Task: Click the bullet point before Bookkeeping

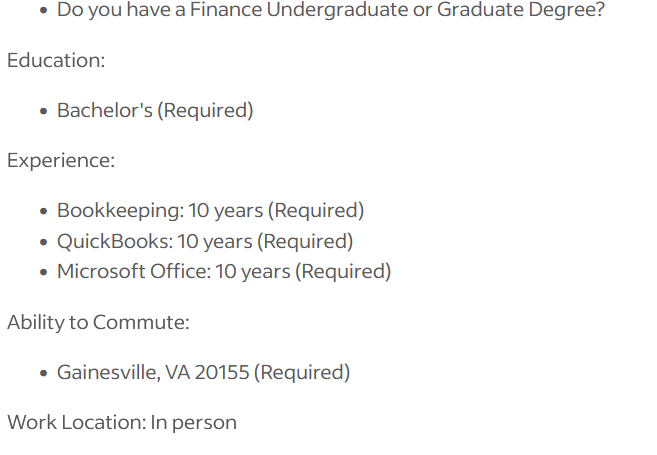Action: (44, 212)
